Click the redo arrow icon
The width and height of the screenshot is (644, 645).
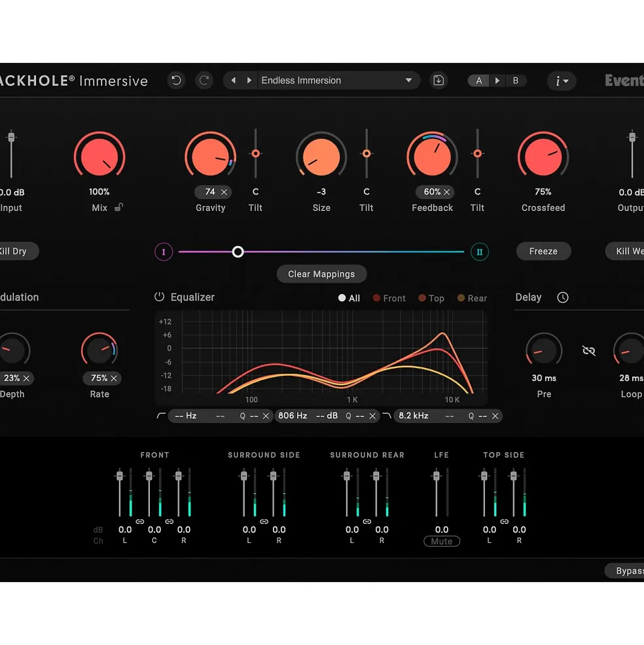[204, 80]
